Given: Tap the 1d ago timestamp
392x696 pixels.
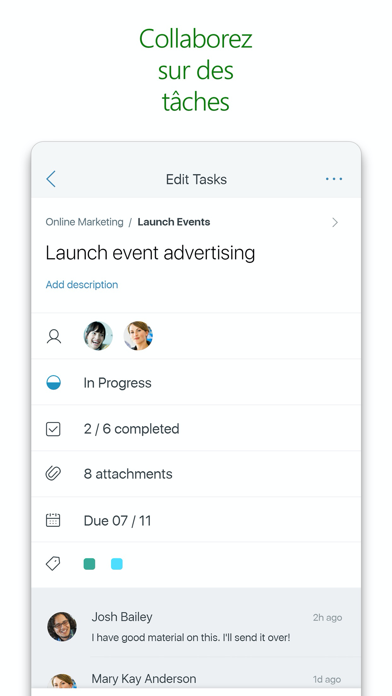Looking at the screenshot, I should 327,679.
